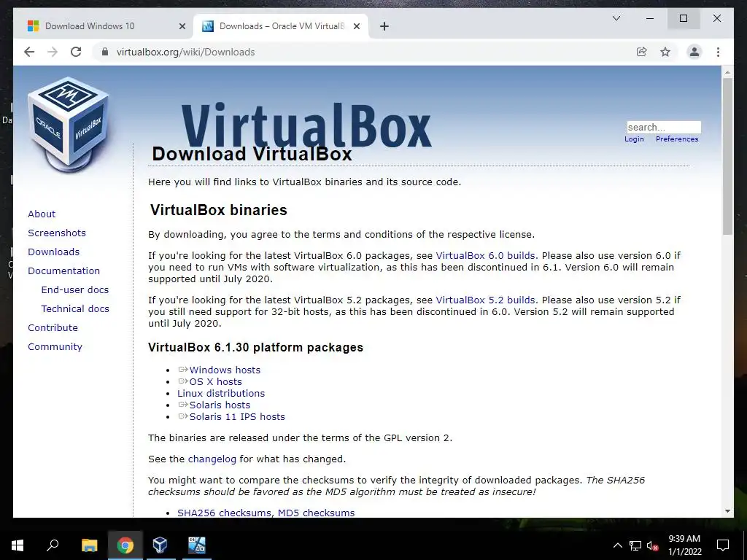The height and width of the screenshot is (560, 747).
Task: Open the Contribute sidebar link
Action: (x=53, y=328)
